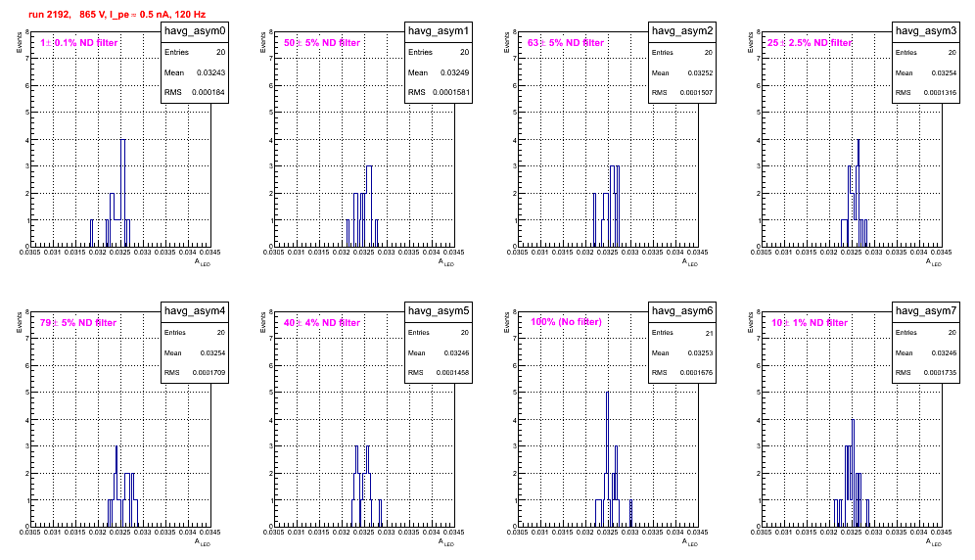Click the Events axis label of the havg_asym0 plot
The height and width of the screenshot is (560, 975).
point(19,43)
